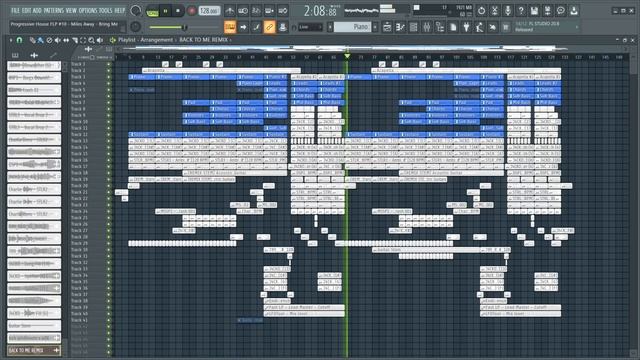This screenshot has height=360, width=640.
Task: Open the plugin picker plug icon
Action: tap(466, 27)
